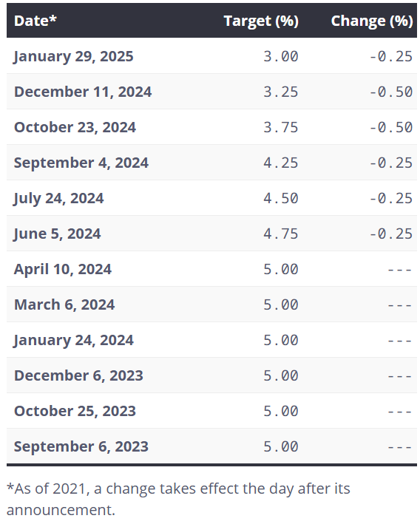Select the September 6, 2023 date cell

(81, 446)
